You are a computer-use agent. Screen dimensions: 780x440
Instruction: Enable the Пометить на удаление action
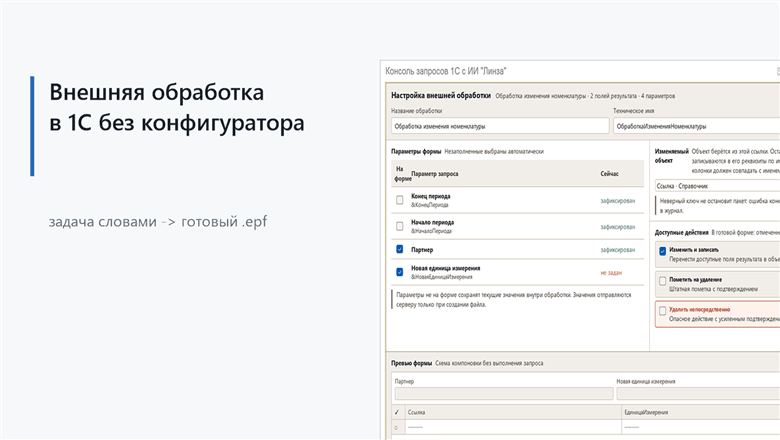point(662,281)
